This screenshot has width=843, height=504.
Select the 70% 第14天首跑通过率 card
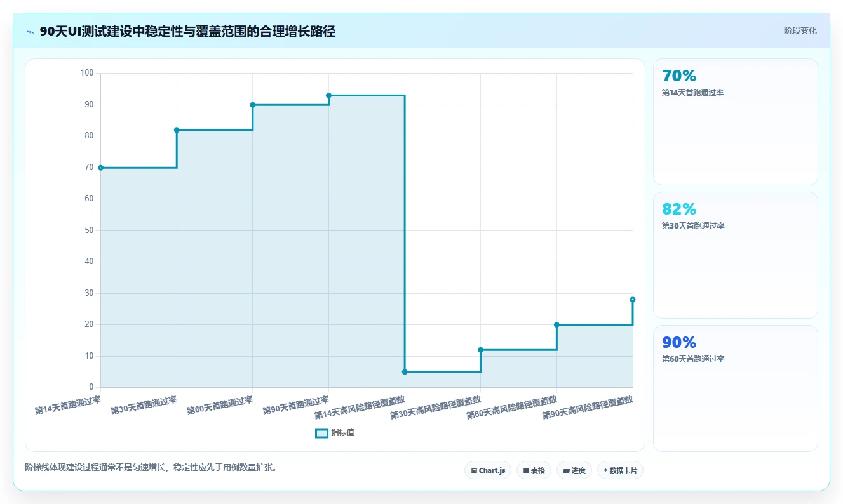735,122
